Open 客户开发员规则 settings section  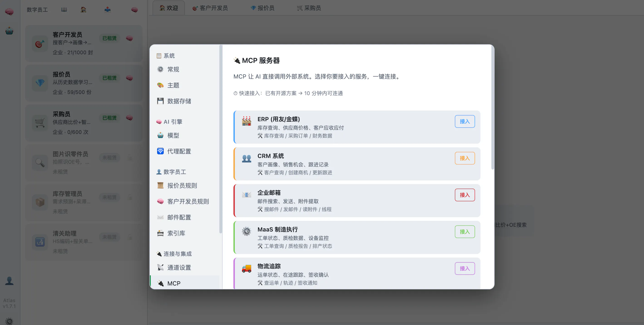(x=184, y=201)
